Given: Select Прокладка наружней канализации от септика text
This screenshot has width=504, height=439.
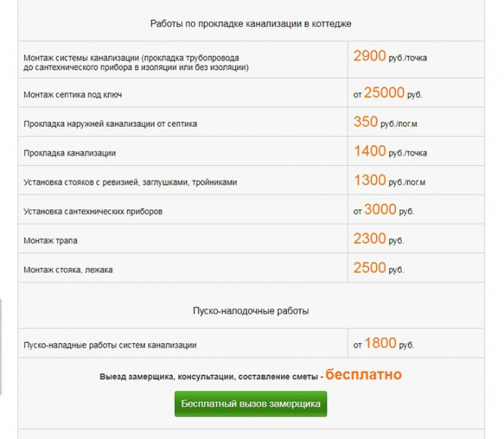Looking at the screenshot, I should [x=110, y=124].
